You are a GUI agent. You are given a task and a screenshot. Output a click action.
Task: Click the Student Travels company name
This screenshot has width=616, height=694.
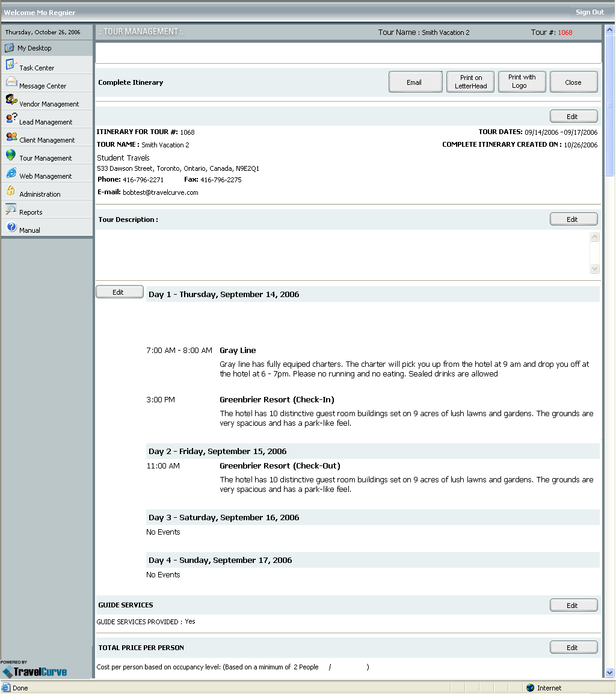pyautogui.click(x=123, y=158)
